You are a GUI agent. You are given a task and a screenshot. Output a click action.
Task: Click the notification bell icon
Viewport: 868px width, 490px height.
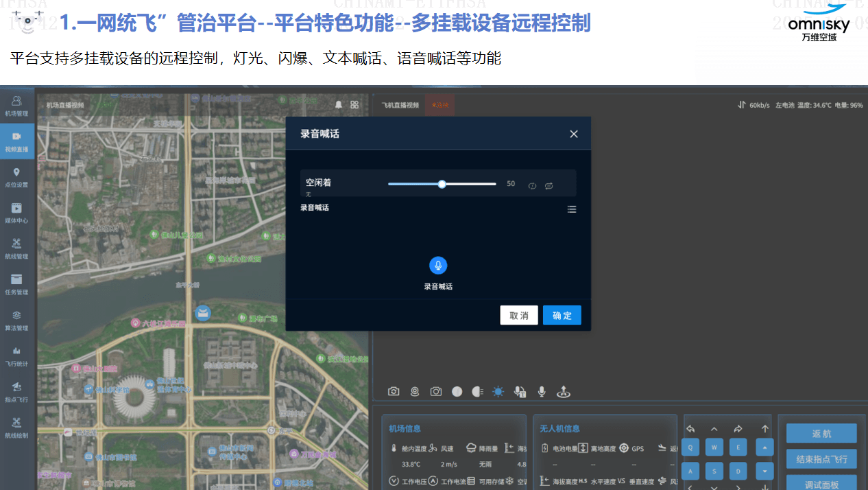[338, 105]
